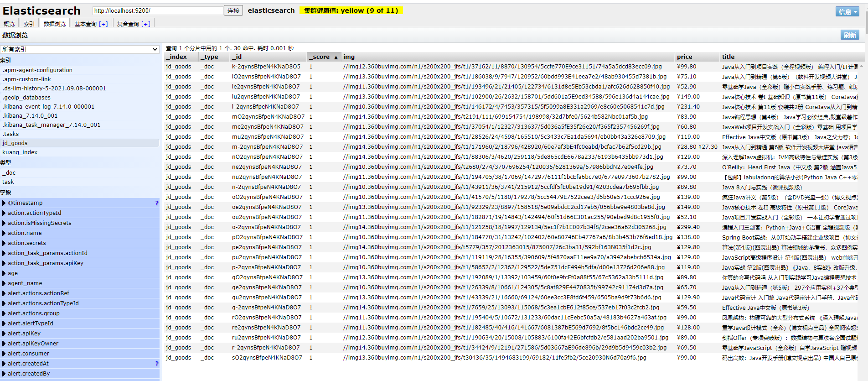Sort by the _id column header
Viewport: 868px width, 381px height.
[x=268, y=57]
